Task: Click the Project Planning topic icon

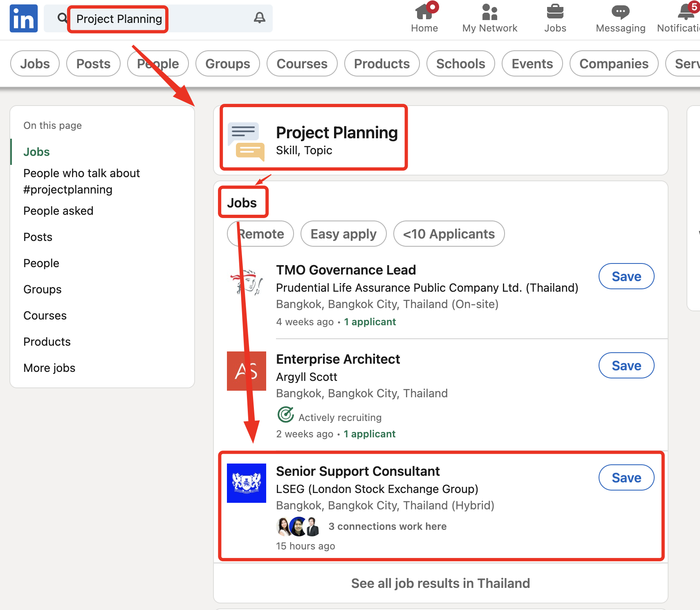Action: (246, 141)
